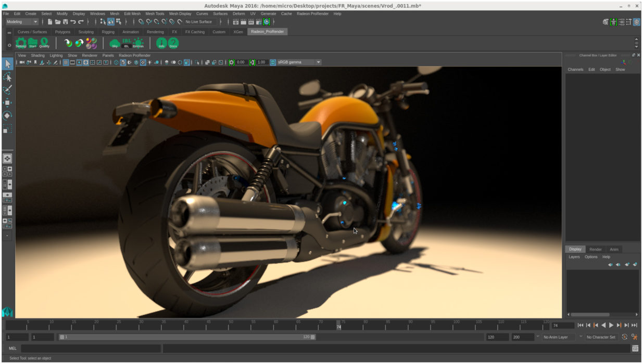Viewport: 643px width, 364px height.
Task: Select the arrow Select Tool in toolbox
Action: tap(7, 64)
